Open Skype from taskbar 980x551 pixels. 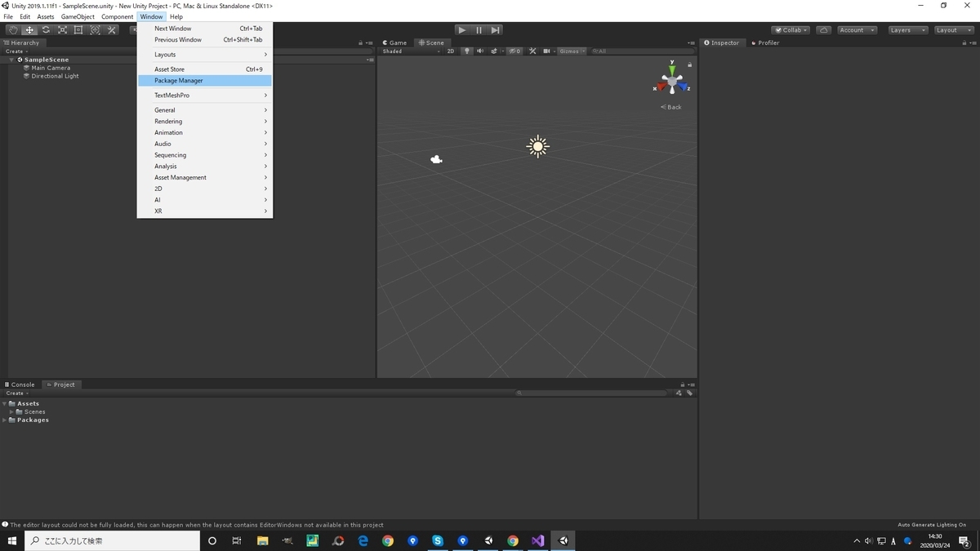[438, 540]
